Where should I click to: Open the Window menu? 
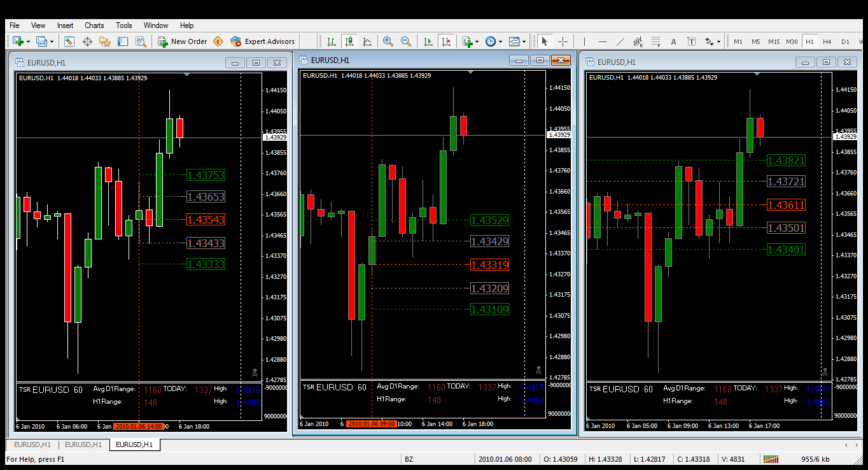[x=156, y=25]
